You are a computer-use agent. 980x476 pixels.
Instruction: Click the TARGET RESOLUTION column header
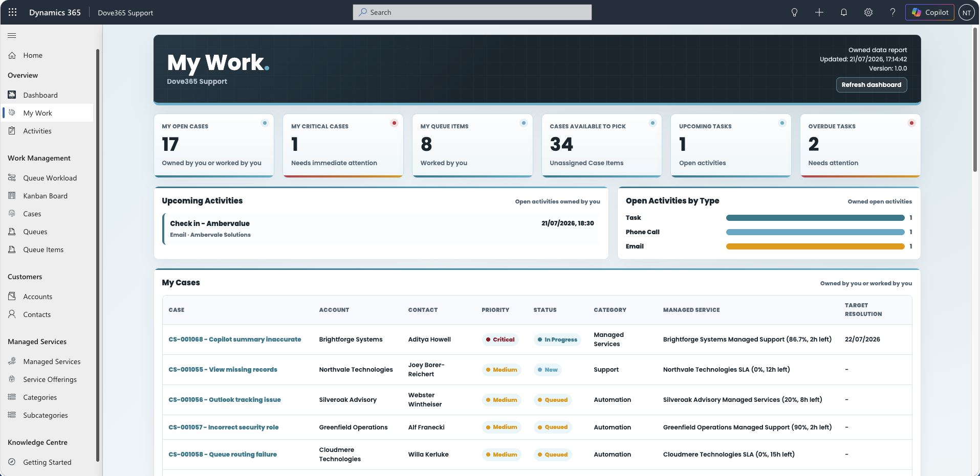point(863,310)
